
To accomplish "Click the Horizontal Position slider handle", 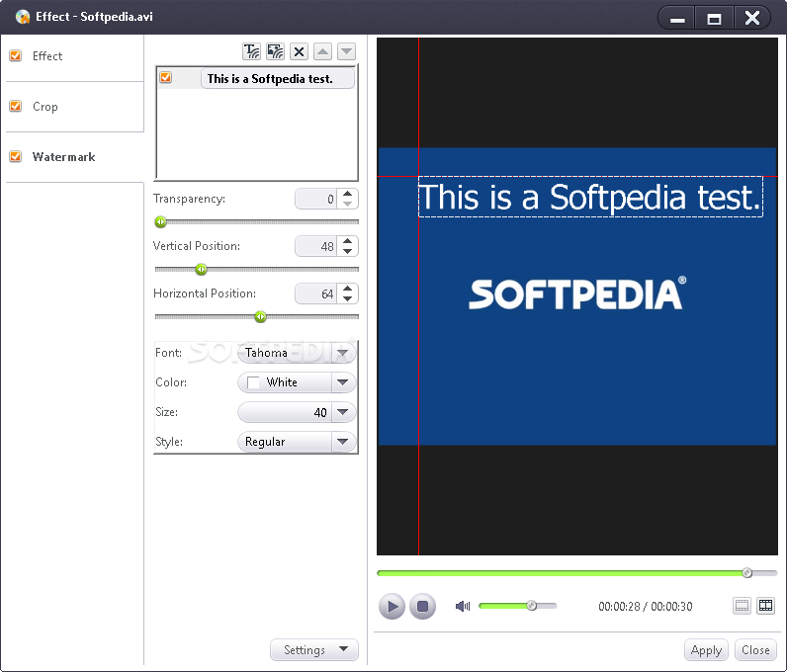I will pyautogui.click(x=260, y=316).
